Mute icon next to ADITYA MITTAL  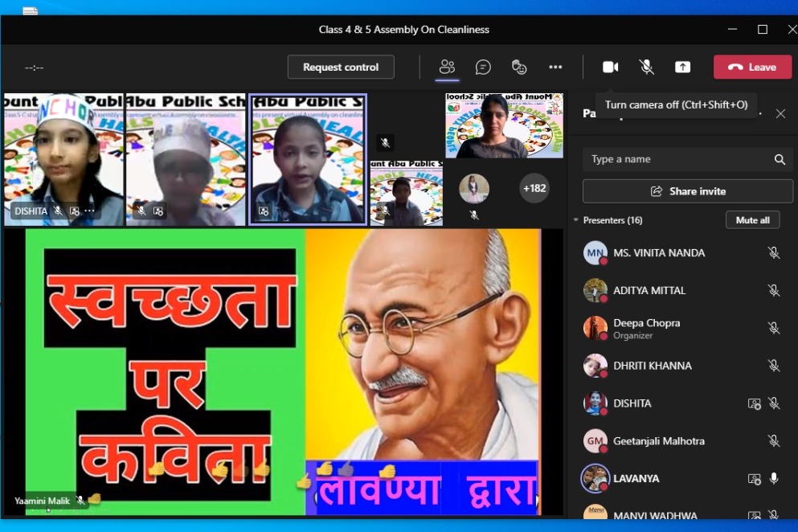coord(774,291)
